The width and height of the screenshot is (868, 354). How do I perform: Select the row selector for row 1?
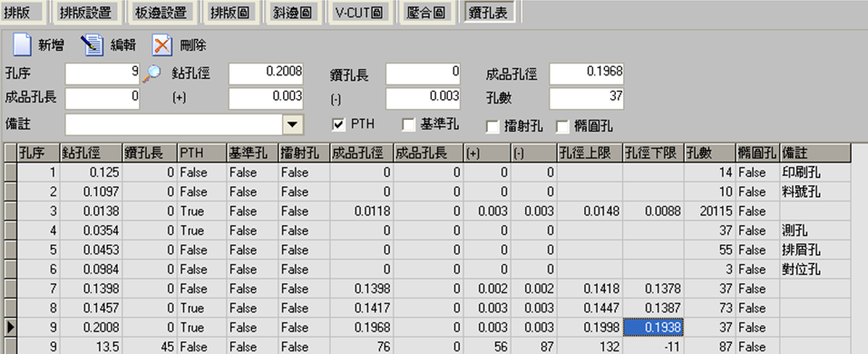[x=11, y=172]
